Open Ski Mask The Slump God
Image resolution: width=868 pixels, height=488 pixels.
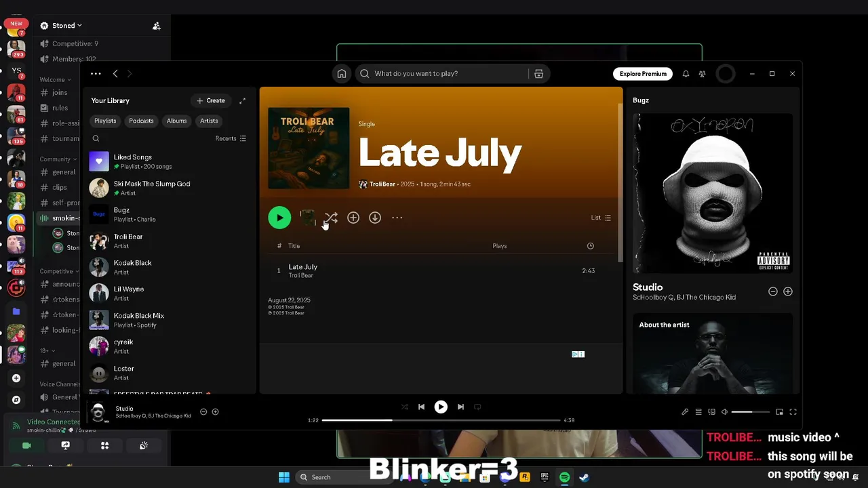click(170, 188)
